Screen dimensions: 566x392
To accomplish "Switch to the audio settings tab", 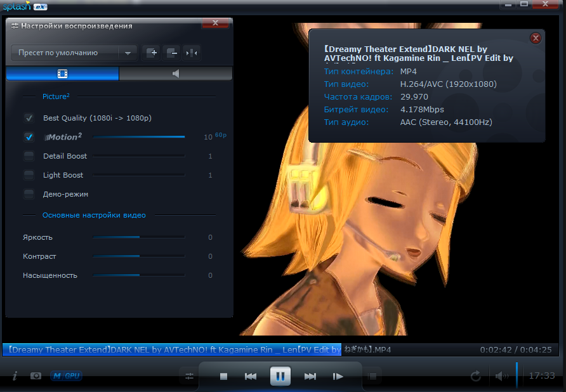I will coord(175,74).
